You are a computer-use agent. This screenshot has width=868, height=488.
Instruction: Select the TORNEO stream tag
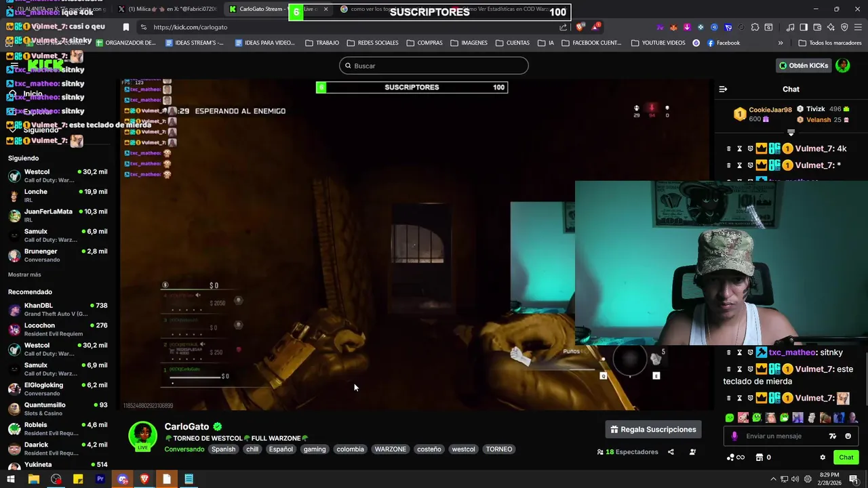pos(499,449)
